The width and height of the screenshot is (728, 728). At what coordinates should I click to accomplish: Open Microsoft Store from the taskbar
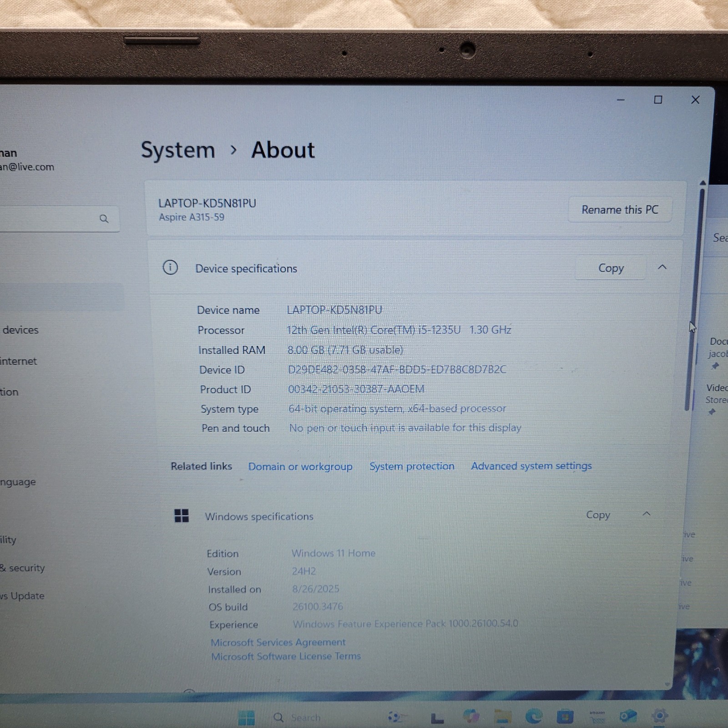(565, 717)
